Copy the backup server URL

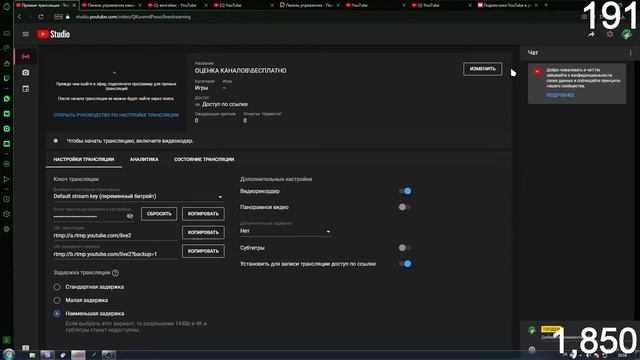pyautogui.click(x=203, y=251)
